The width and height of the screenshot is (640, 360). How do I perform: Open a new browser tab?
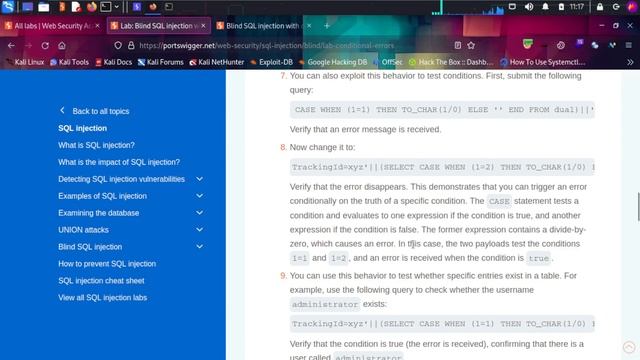click(327, 26)
